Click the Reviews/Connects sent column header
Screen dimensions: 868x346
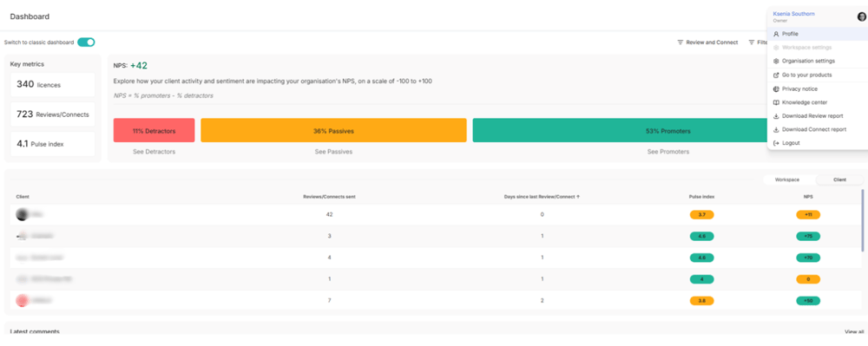coord(329,197)
